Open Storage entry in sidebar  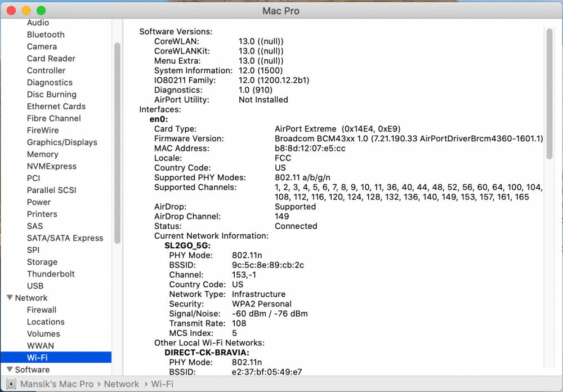click(42, 262)
